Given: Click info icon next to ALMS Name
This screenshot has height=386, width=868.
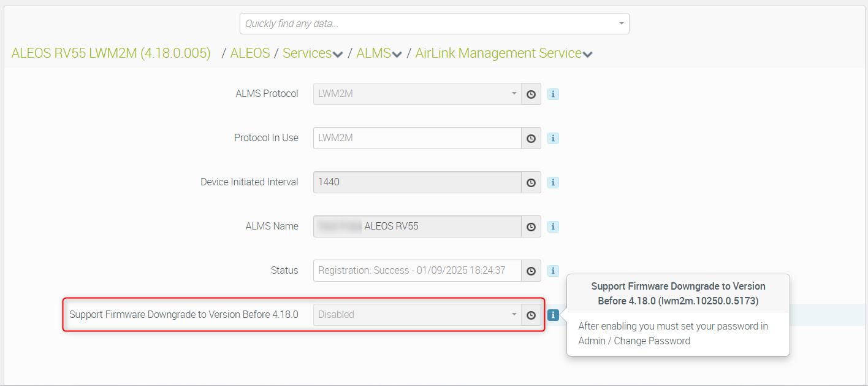Looking at the screenshot, I should (553, 226).
